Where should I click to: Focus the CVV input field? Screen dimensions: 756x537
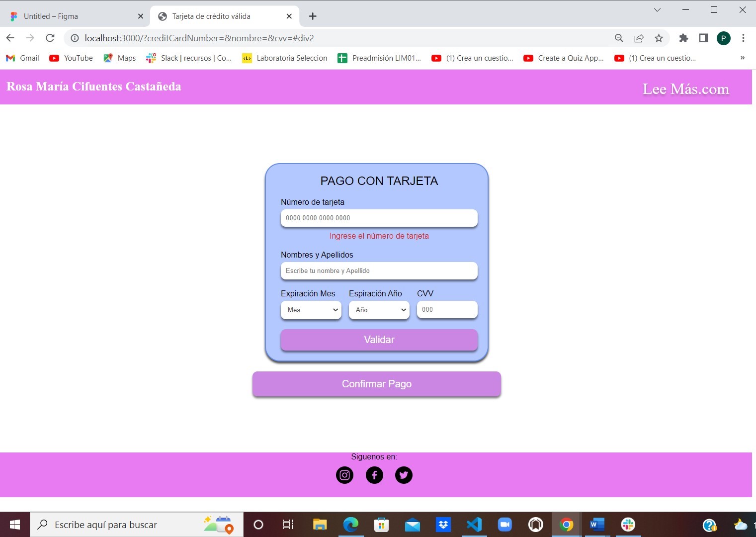[x=447, y=309]
